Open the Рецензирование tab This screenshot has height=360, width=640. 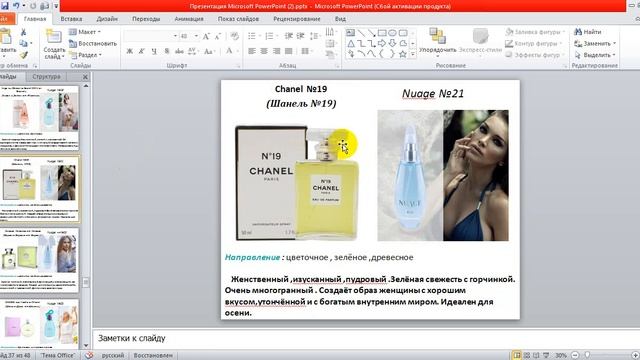297,19
